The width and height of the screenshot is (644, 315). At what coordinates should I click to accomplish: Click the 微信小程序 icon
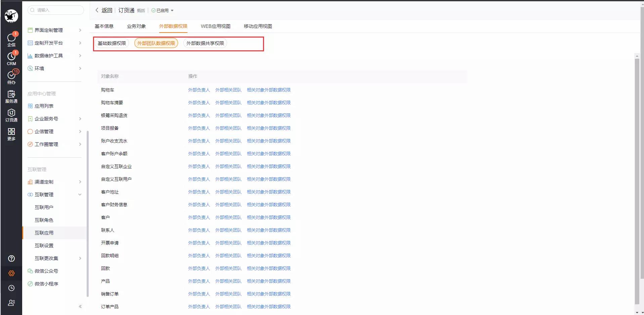[30, 284]
